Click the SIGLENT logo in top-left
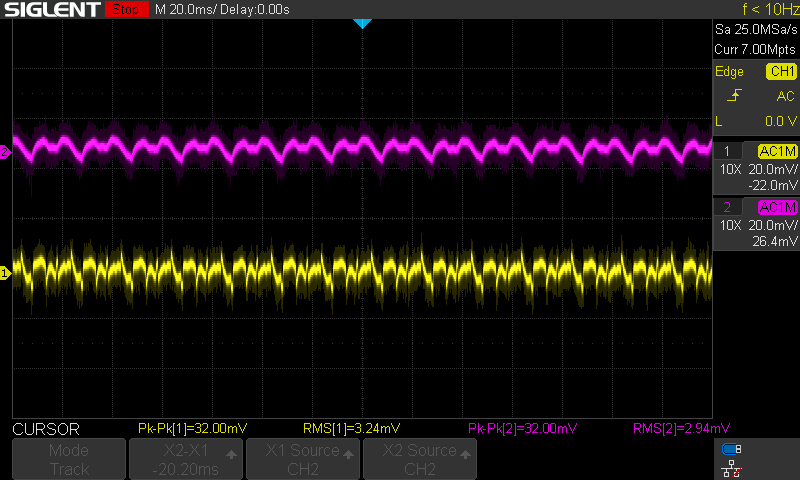This screenshot has width=800, height=480. (x=51, y=10)
